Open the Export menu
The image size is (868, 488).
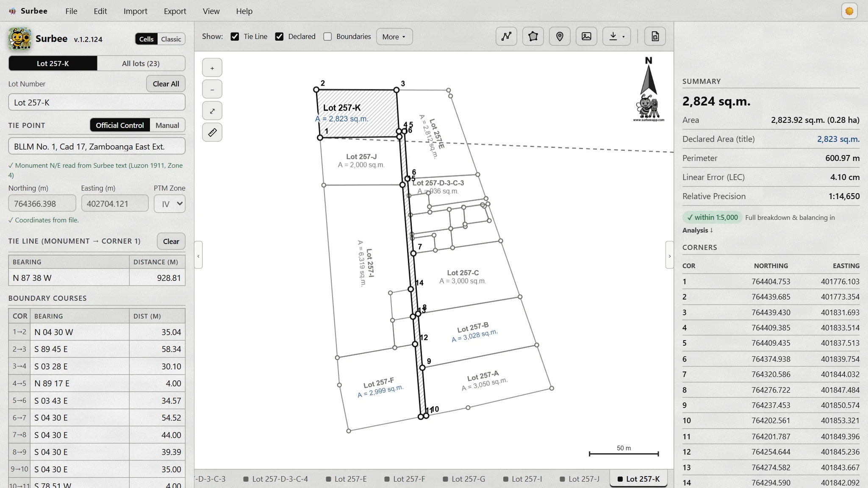click(x=175, y=11)
